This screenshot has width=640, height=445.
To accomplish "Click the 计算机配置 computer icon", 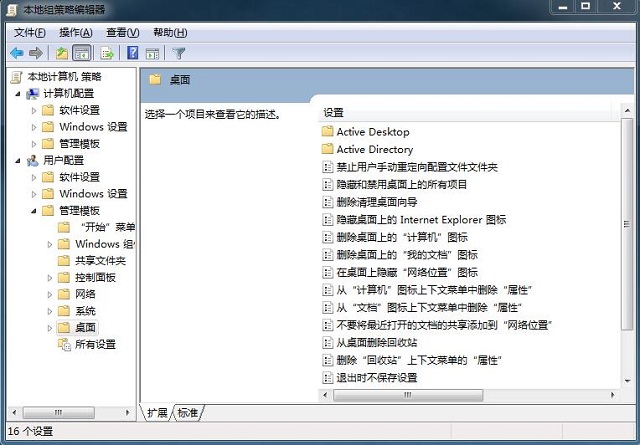I will [x=32, y=93].
